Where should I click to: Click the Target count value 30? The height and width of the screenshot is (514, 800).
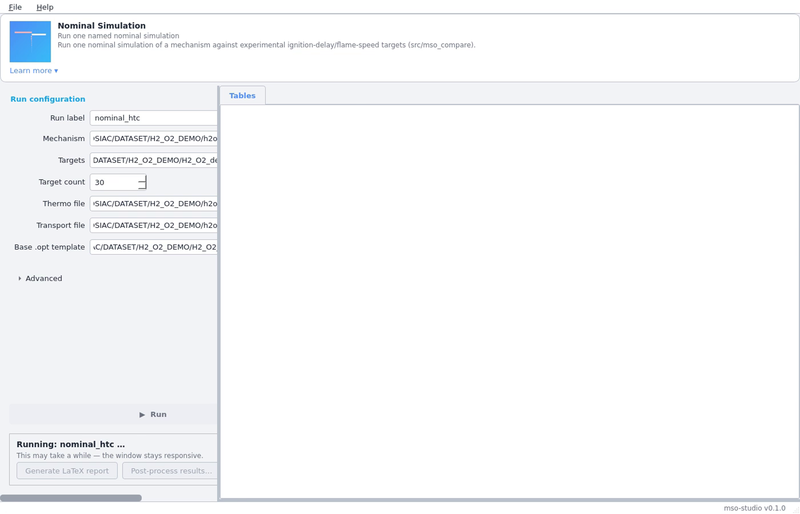point(99,182)
